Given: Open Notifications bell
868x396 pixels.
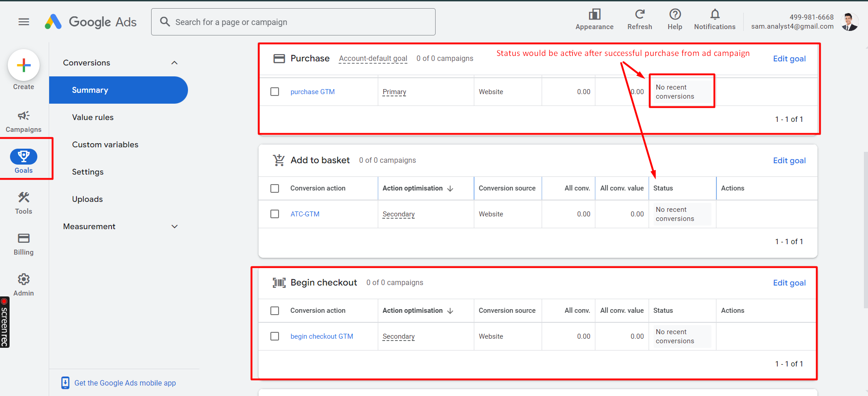Looking at the screenshot, I should (x=715, y=20).
